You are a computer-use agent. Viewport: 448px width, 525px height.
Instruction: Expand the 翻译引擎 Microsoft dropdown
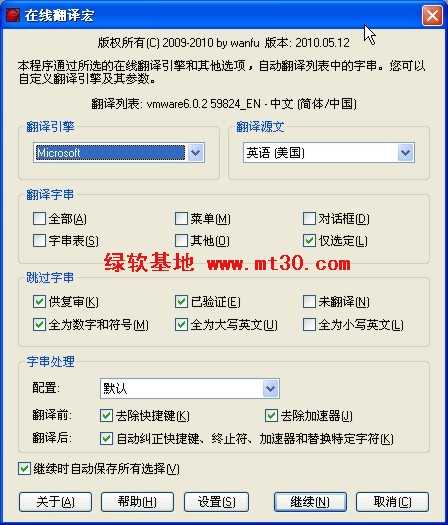click(196, 153)
